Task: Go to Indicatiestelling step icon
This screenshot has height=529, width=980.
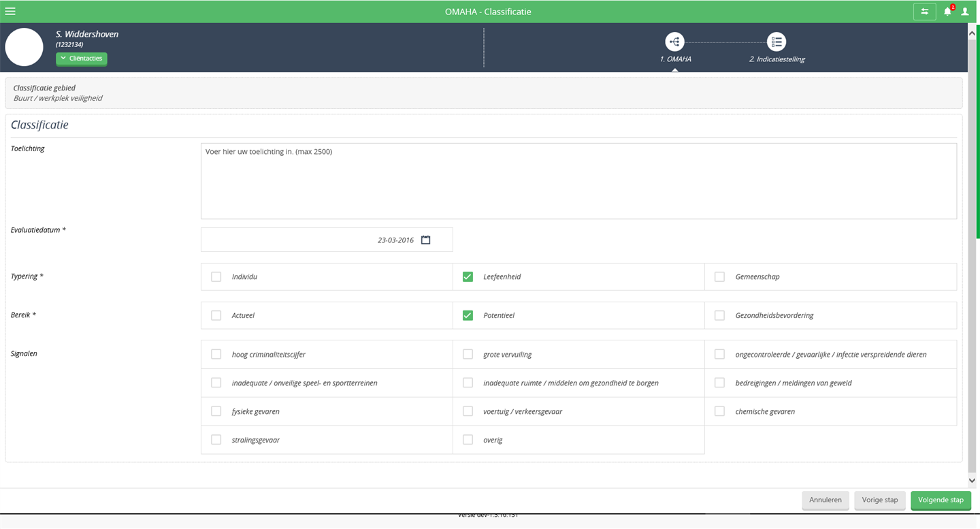Action: point(777,42)
